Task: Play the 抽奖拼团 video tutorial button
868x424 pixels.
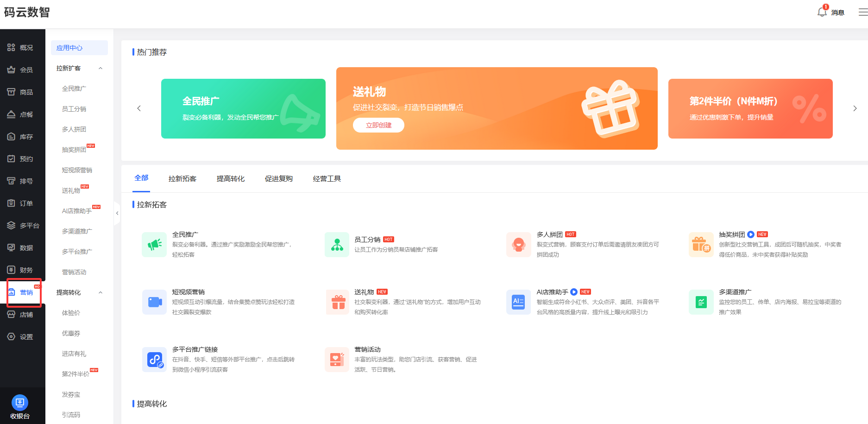Action: pyautogui.click(x=751, y=234)
